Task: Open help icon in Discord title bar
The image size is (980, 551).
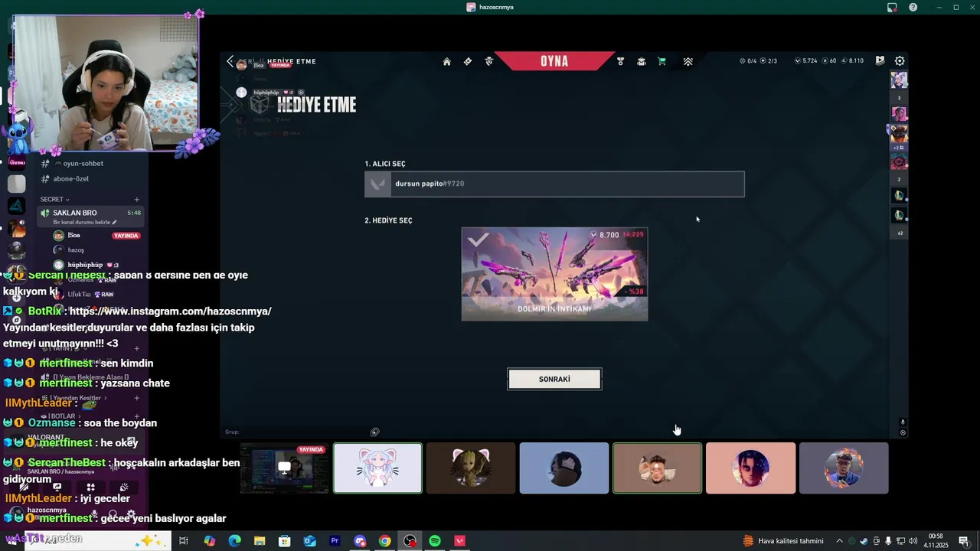Action: [913, 7]
